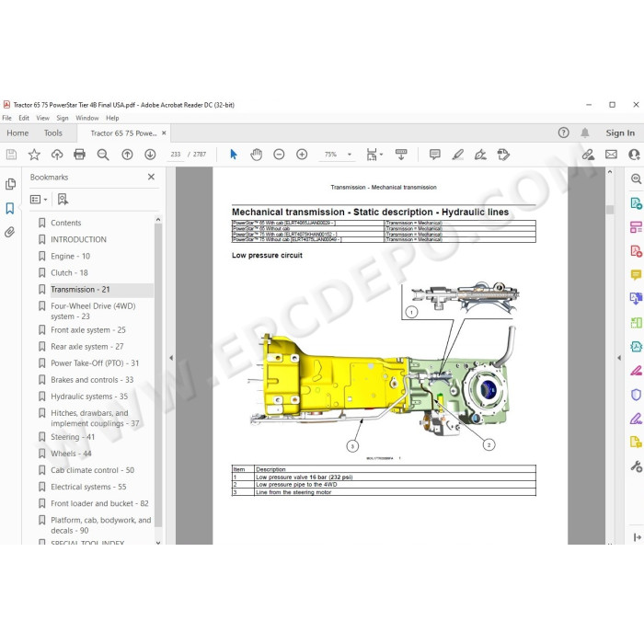Open the Create PDF right pane tool
This screenshot has width=644, height=644.
pos(636,251)
